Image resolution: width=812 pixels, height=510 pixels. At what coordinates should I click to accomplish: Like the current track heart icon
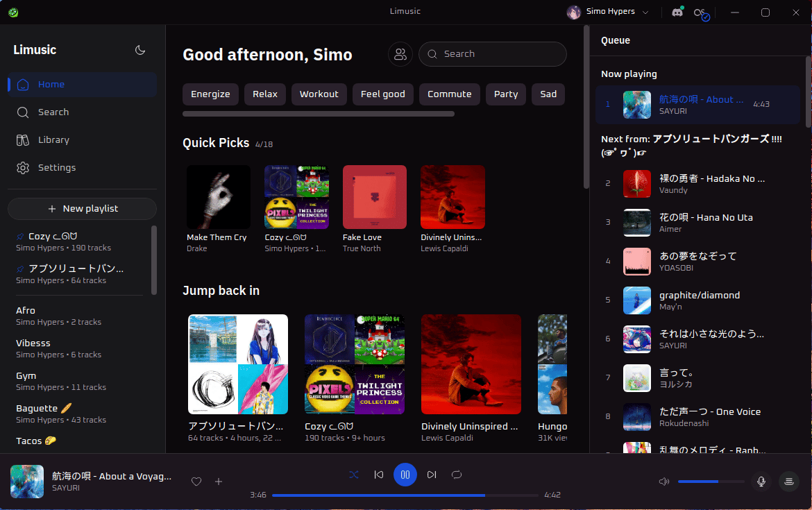pos(196,482)
